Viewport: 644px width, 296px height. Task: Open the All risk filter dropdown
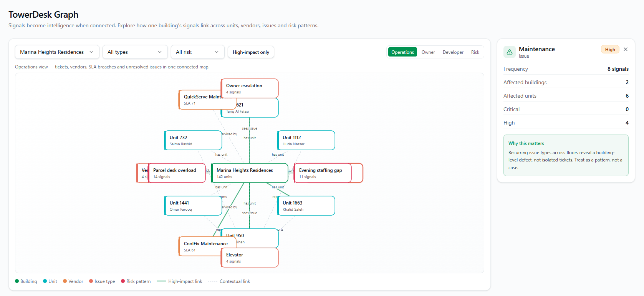tap(198, 52)
